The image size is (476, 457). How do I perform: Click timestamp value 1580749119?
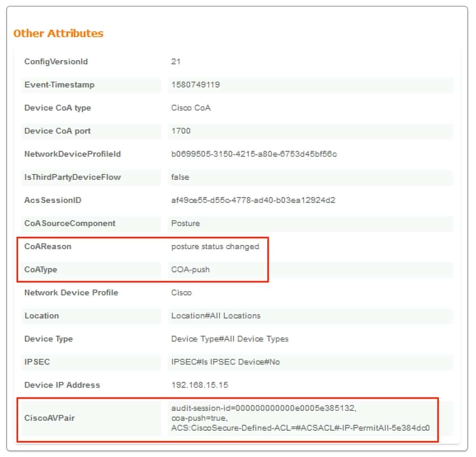click(196, 85)
